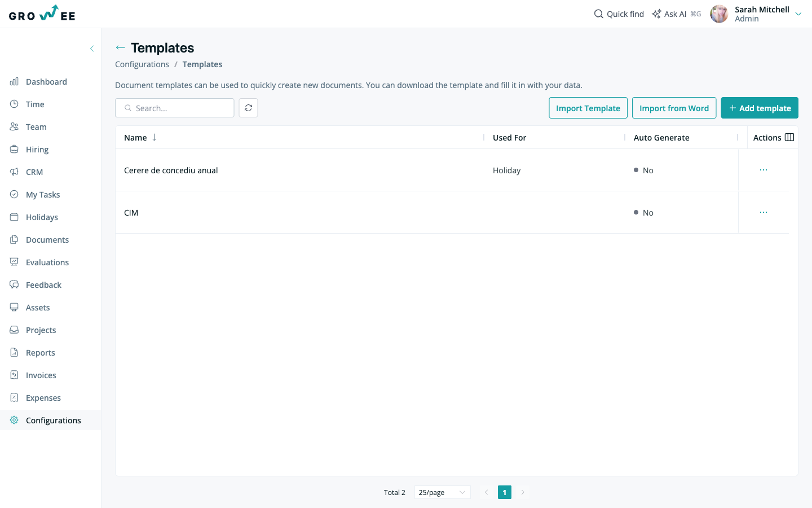The height and width of the screenshot is (508, 812).
Task: Go back using the Templates arrow
Action: pos(120,47)
